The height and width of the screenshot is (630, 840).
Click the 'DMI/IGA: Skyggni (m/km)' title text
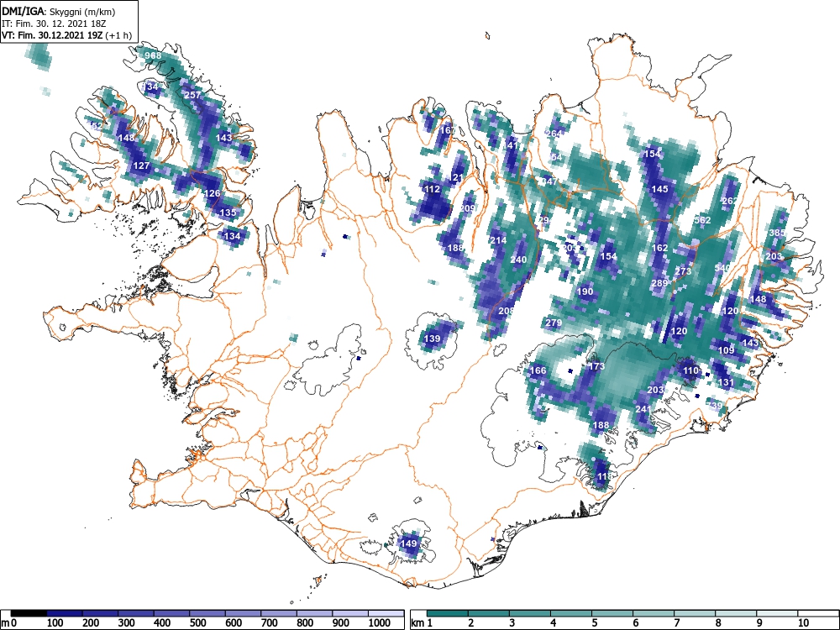(x=59, y=11)
